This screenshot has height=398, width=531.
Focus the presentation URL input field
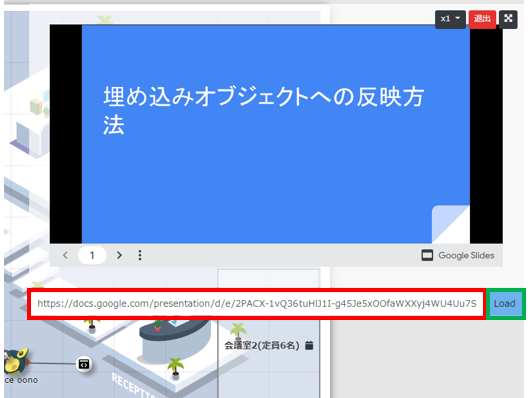tap(257, 303)
